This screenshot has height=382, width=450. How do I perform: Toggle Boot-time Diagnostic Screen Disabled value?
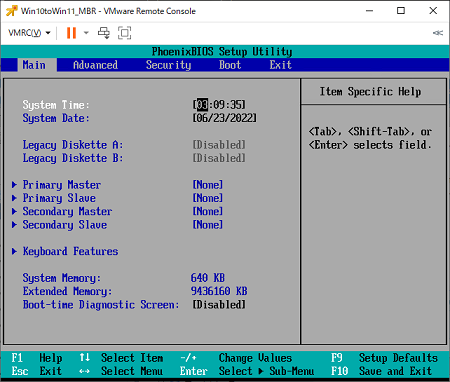click(219, 305)
